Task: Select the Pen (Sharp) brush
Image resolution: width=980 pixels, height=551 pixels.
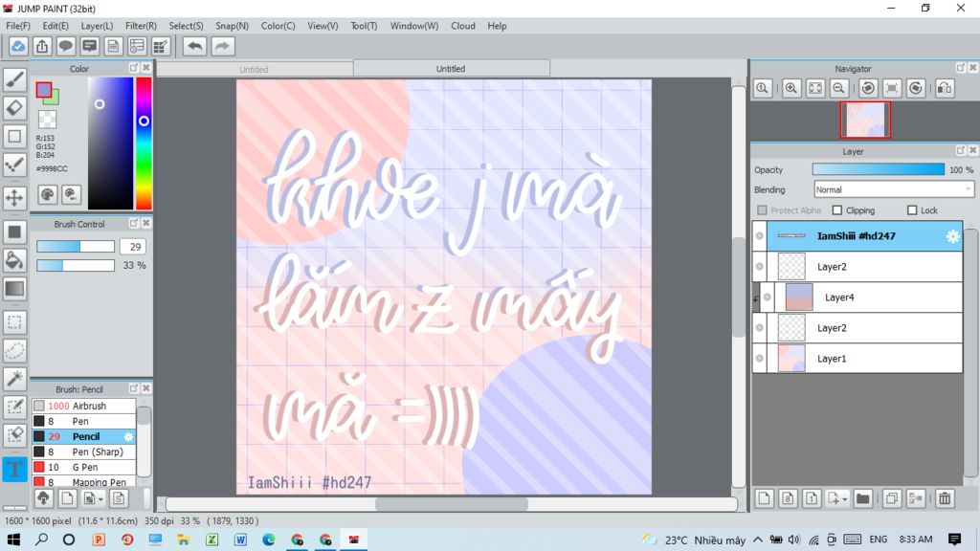Action: click(x=84, y=452)
